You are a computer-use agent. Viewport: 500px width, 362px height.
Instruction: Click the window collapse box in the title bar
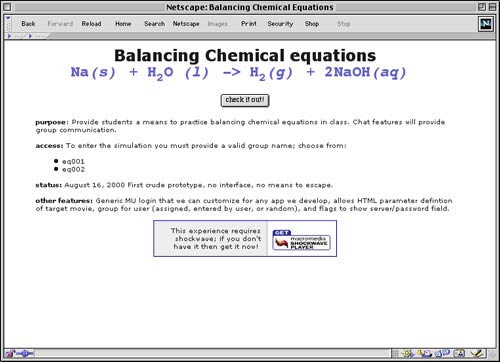point(492,7)
